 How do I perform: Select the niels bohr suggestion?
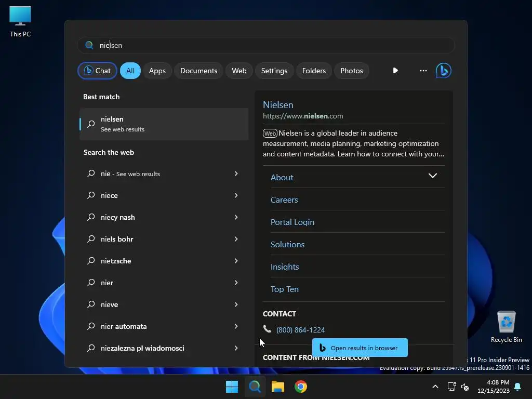(x=117, y=239)
